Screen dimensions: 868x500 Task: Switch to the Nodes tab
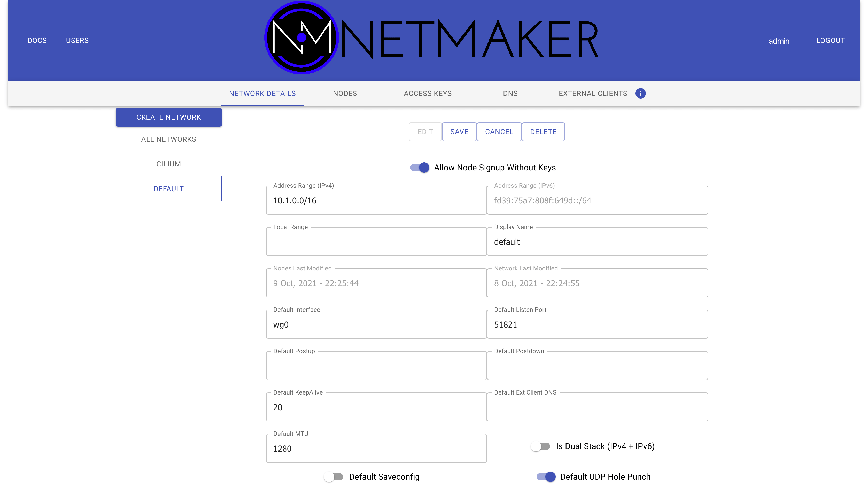point(344,93)
